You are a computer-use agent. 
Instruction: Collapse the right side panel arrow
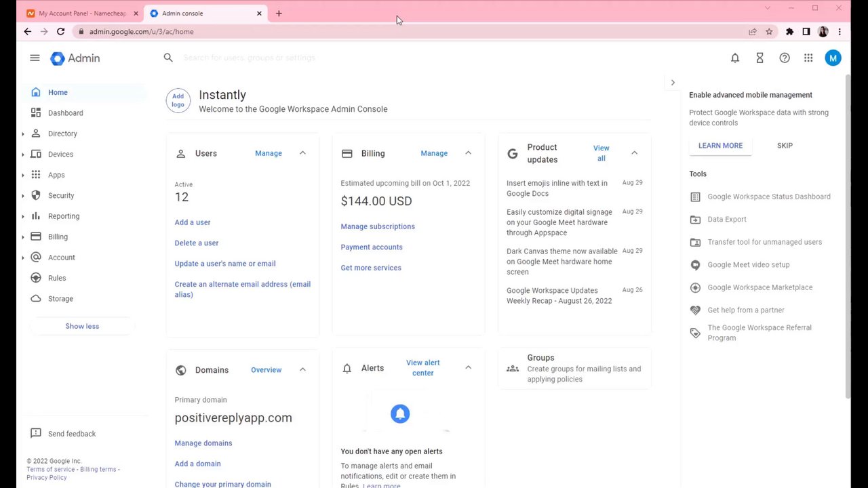[673, 83]
